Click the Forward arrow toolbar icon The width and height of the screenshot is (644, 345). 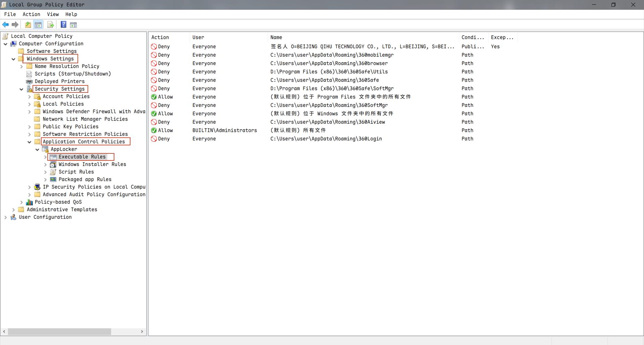point(15,24)
